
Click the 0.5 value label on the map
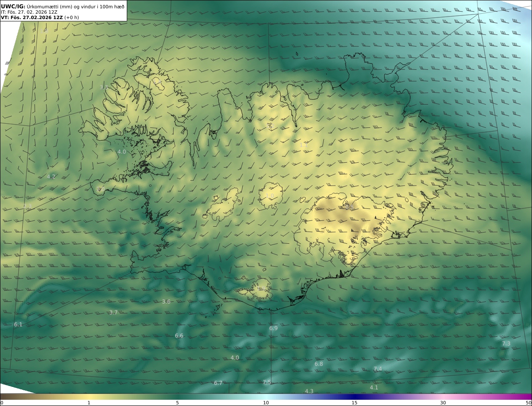click(x=349, y=207)
